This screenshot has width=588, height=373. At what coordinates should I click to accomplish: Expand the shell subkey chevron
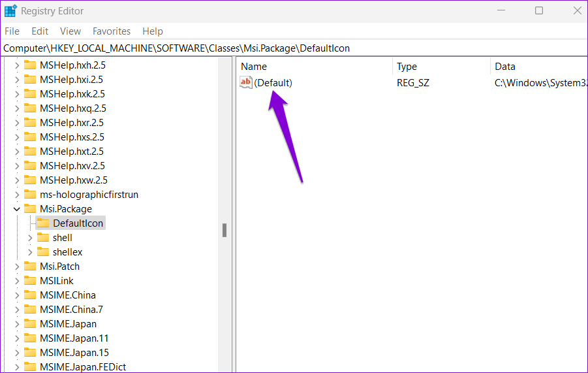30,238
